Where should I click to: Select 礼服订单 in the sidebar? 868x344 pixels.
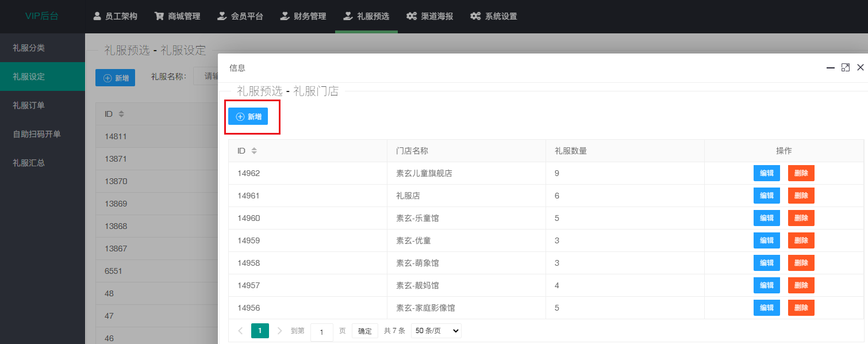point(29,105)
